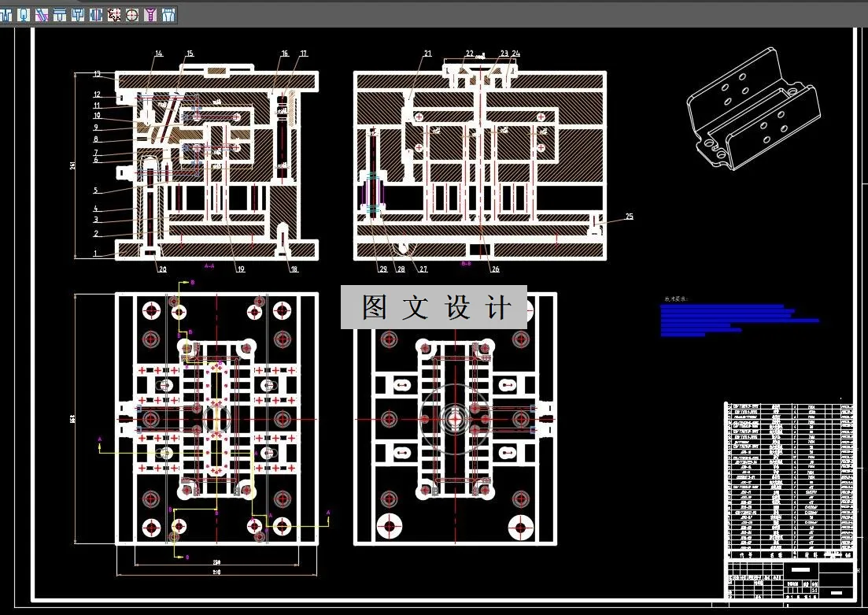This screenshot has height=615, width=868.
Task: Select the purple countersunk screw icon
Action: (x=150, y=15)
